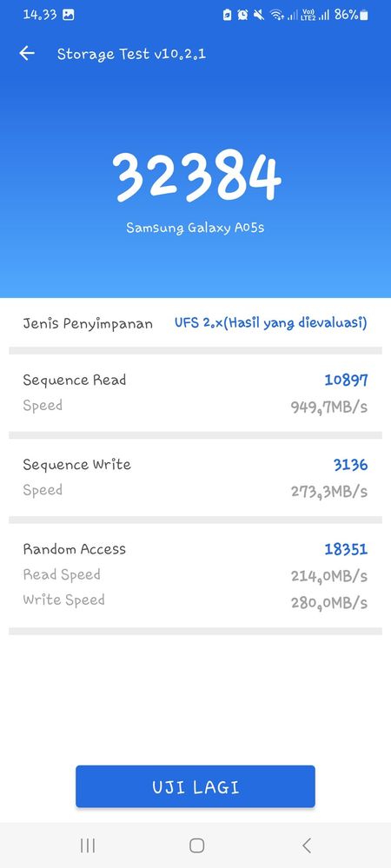Tap the muted sound status icon
Viewport: 391px width, 868px height.
click(259, 15)
